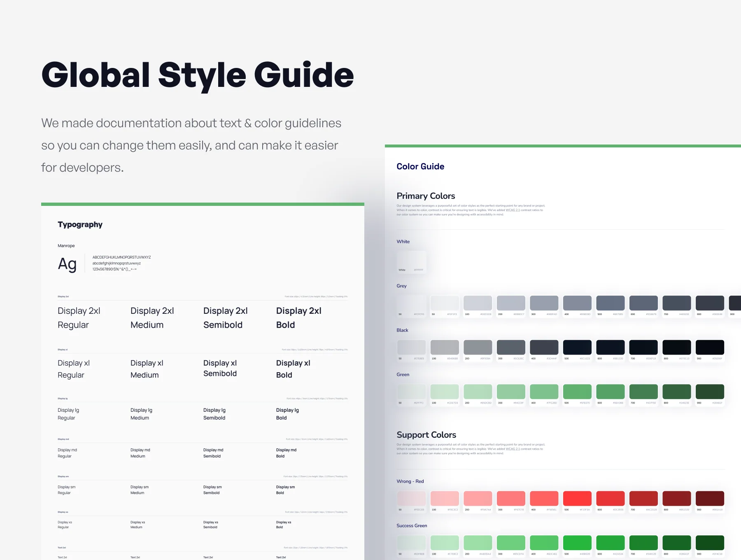Click the 'Primary Colors' heading

tap(426, 196)
